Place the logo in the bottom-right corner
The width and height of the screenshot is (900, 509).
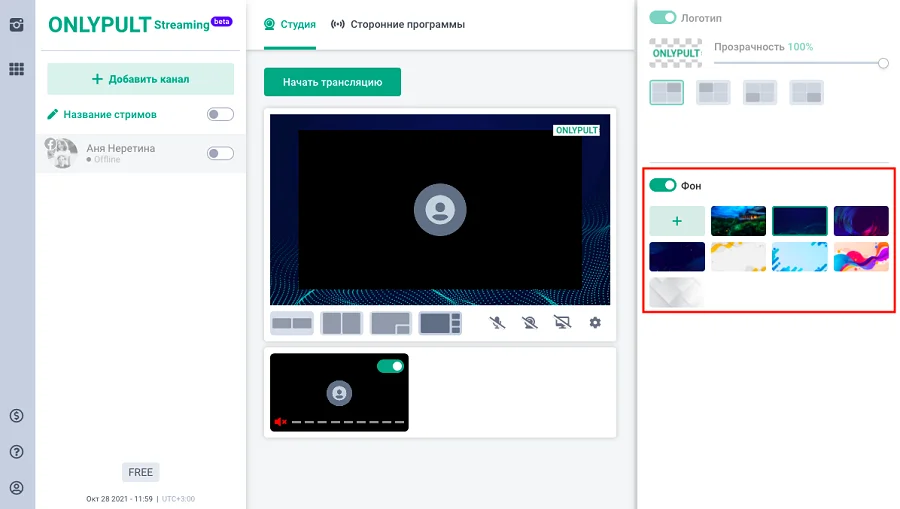[806, 93]
